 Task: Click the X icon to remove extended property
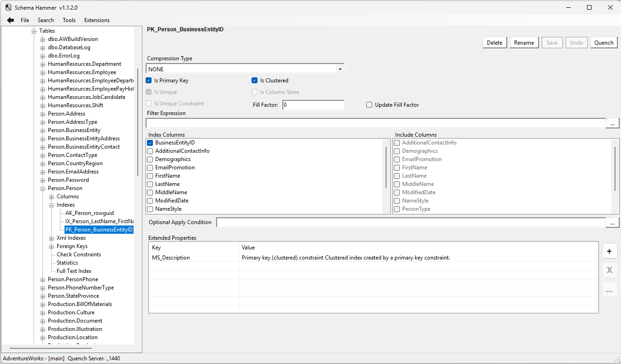(x=609, y=270)
